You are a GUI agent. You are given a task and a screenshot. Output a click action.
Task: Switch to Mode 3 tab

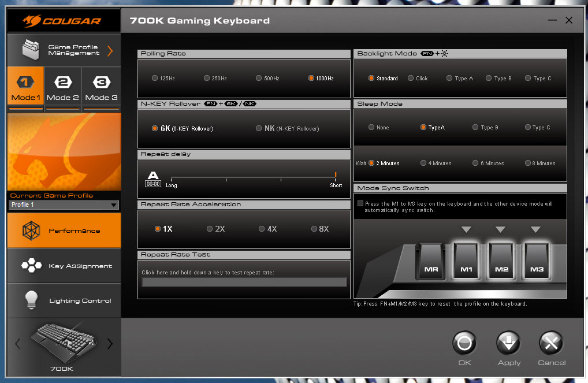(x=101, y=86)
